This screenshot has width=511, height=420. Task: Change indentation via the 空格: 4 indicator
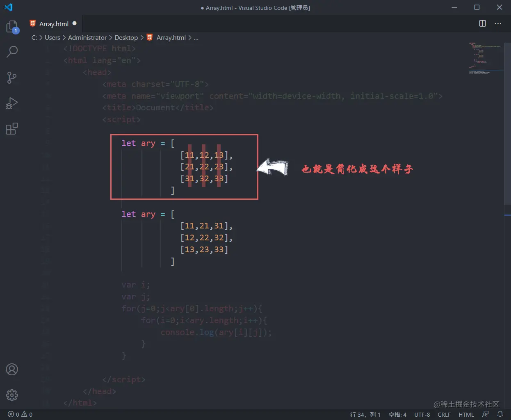(x=397, y=414)
